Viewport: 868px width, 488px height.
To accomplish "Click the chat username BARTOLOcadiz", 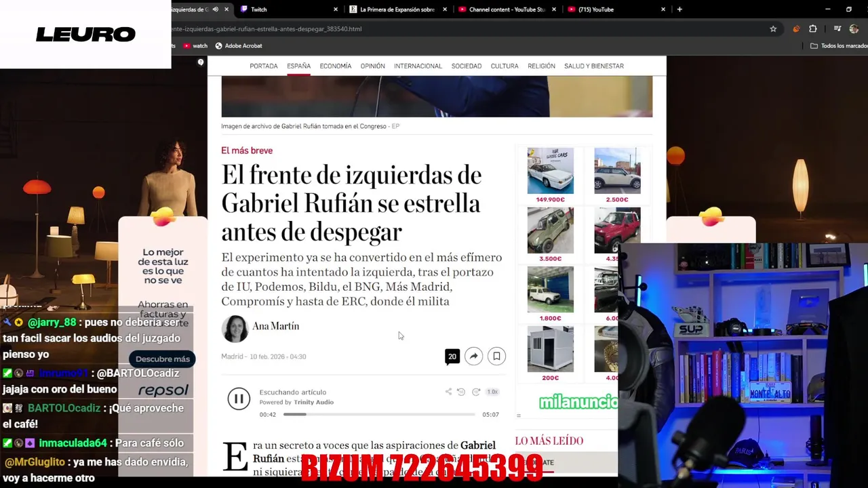I will (64, 408).
